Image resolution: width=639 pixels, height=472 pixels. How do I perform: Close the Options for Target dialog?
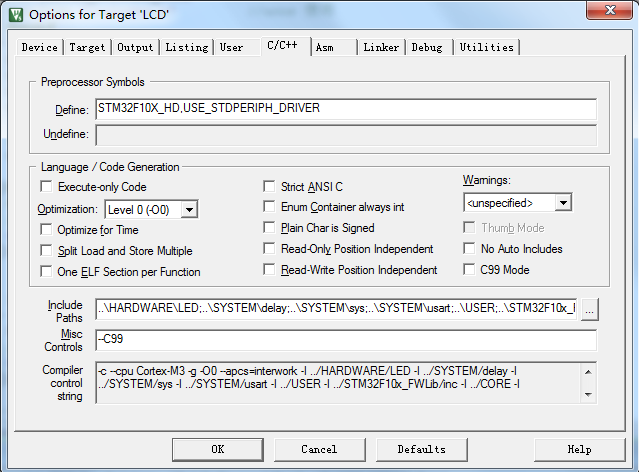pyautogui.click(x=610, y=10)
